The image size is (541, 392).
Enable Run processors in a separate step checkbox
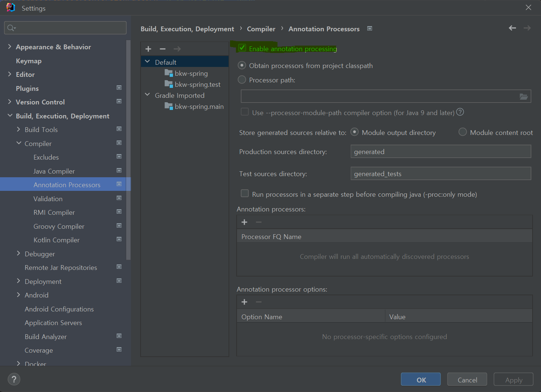245,193
